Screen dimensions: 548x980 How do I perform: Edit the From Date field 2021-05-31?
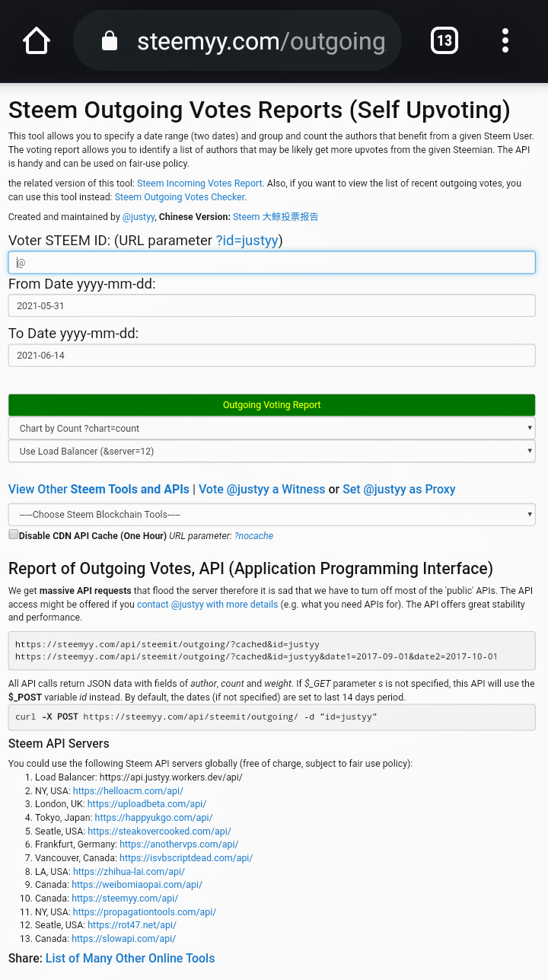(272, 306)
